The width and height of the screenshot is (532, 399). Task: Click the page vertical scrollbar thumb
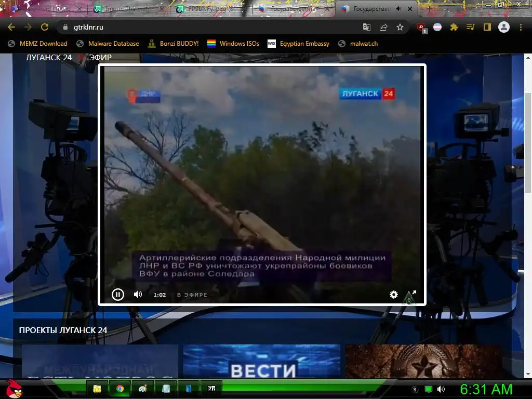528,142
